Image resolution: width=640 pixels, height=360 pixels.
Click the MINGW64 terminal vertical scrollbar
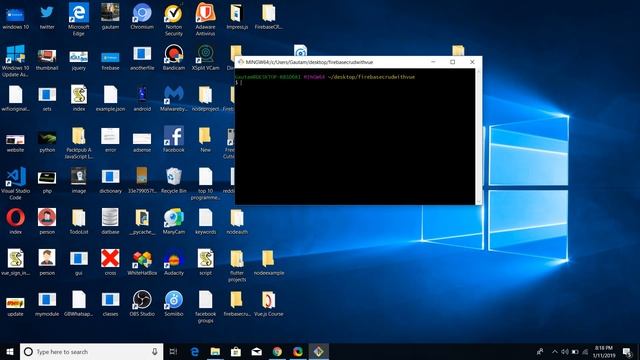click(478, 136)
